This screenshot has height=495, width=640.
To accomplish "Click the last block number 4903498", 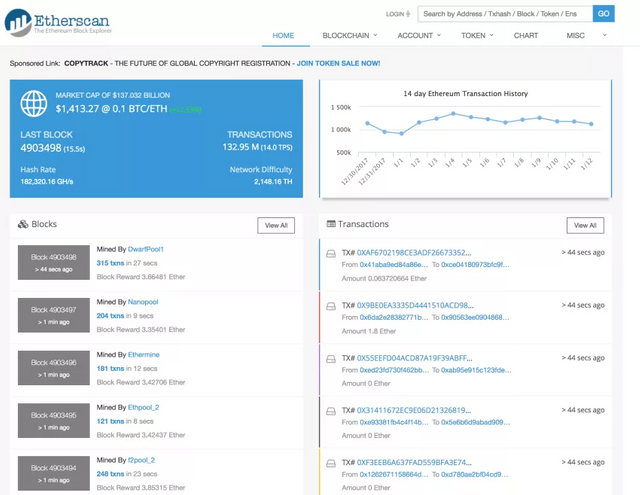I will [41, 148].
